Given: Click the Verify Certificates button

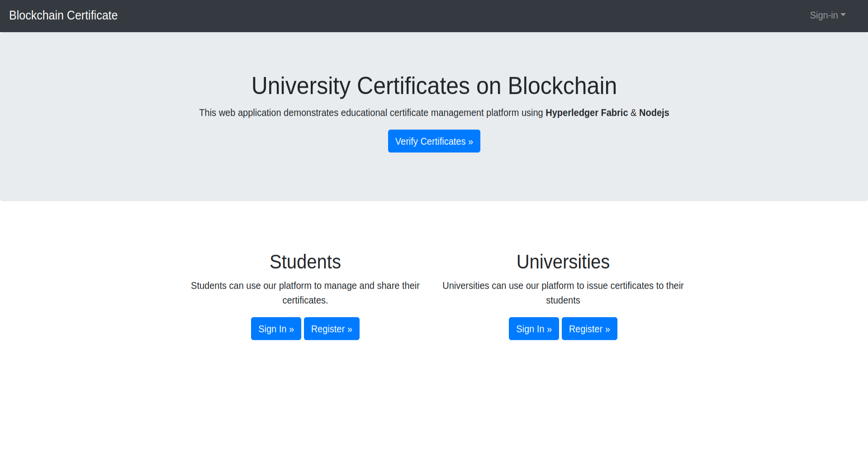Looking at the screenshot, I should pyautogui.click(x=434, y=141).
